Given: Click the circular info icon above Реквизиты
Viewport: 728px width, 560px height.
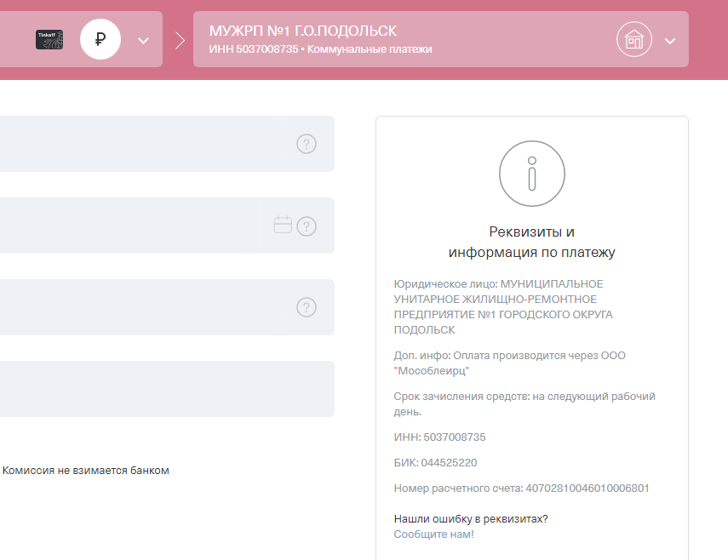Looking at the screenshot, I should (531, 174).
